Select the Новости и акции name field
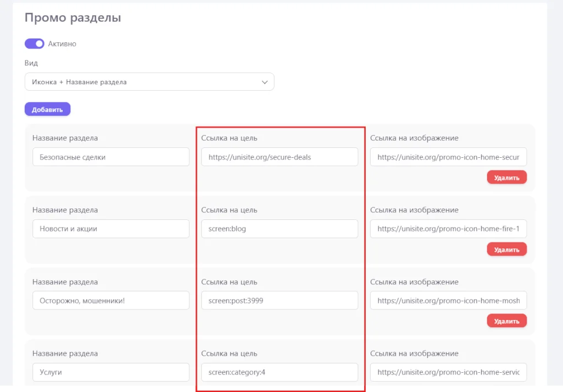563x392 pixels. pyautogui.click(x=111, y=229)
